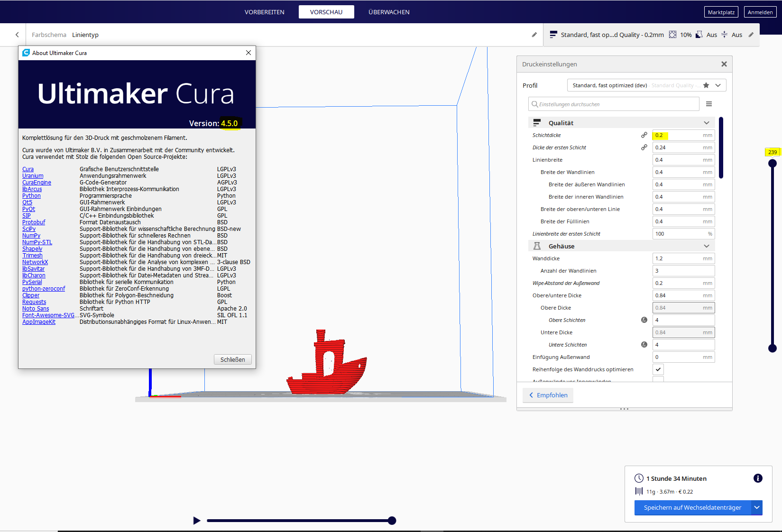Open the settings visibility hamburger icon
Viewport: 782px width, 532px height.
tap(709, 104)
